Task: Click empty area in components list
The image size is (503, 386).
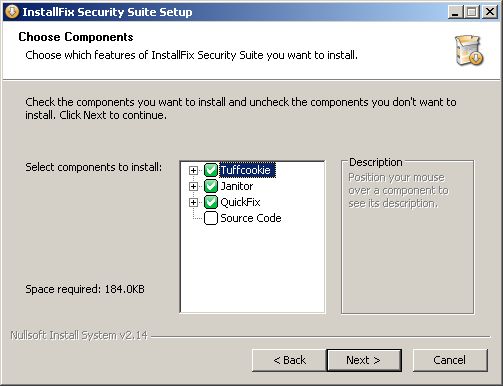Action: tap(252, 270)
